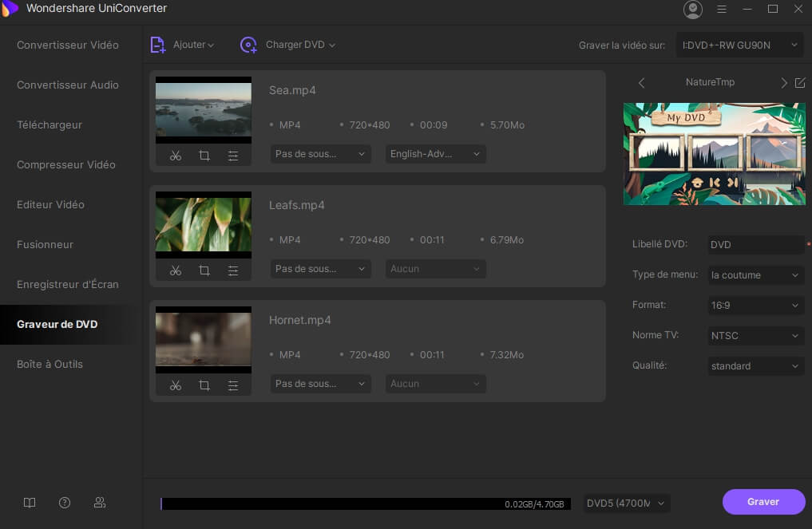Open the user guide book icon
This screenshot has height=529, width=812.
click(30, 503)
